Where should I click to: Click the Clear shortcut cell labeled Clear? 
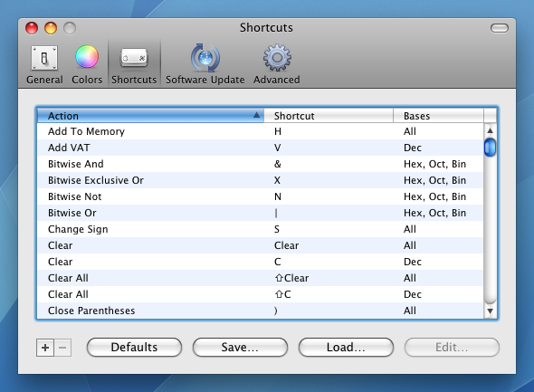pyautogui.click(x=286, y=245)
